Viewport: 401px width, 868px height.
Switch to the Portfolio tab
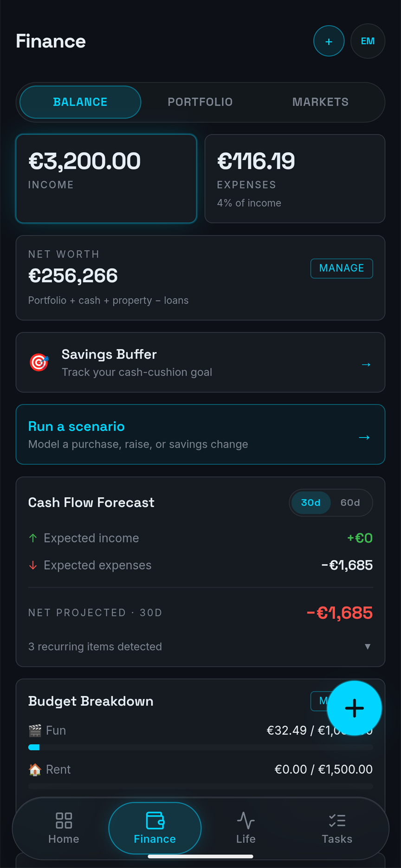tap(200, 102)
